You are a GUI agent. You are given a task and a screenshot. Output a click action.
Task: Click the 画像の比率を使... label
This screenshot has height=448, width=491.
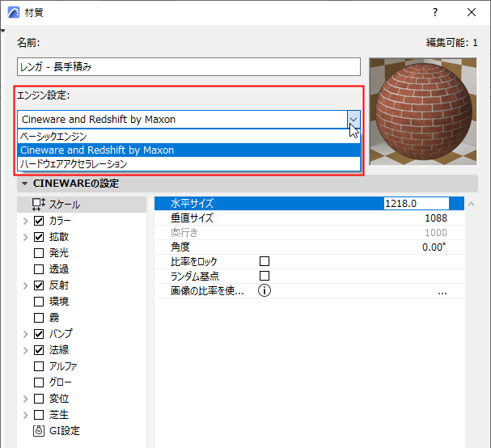pos(207,291)
